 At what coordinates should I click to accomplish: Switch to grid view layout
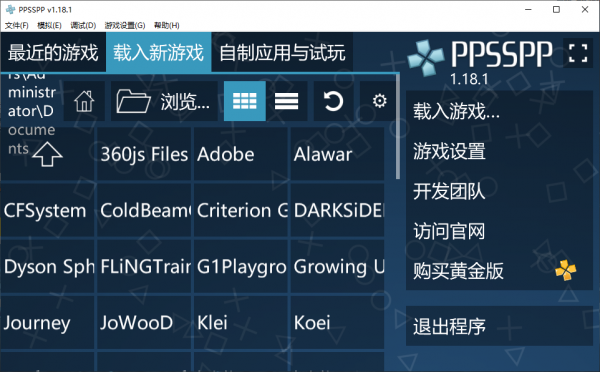pos(245,101)
